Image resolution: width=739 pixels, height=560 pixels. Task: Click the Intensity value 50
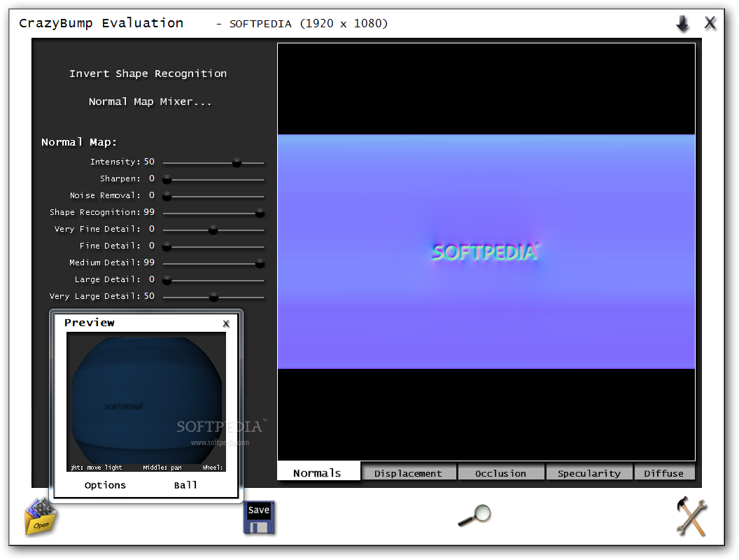149,162
